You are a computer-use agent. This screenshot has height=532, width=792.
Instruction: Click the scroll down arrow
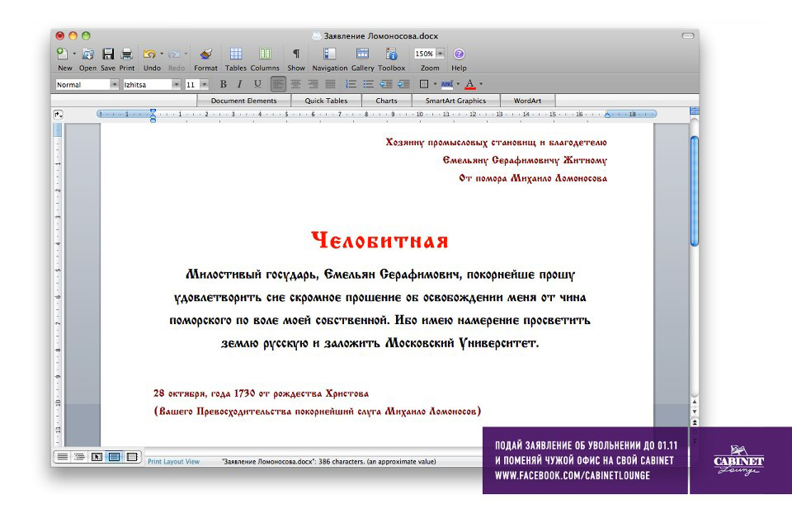point(695,412)
